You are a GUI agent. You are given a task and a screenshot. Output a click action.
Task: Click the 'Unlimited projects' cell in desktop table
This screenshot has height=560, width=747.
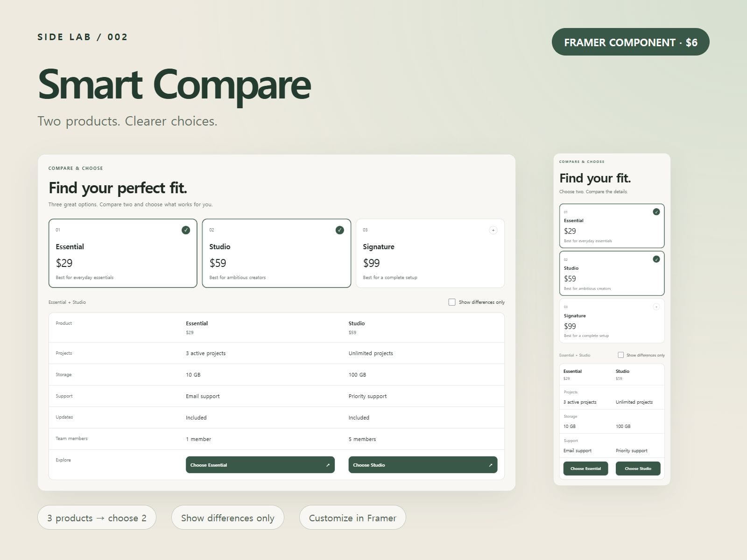pos(371,353)
